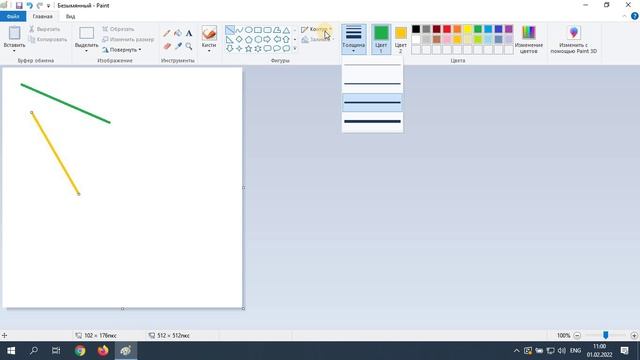Select the Up arrow shape

[286, 40]
